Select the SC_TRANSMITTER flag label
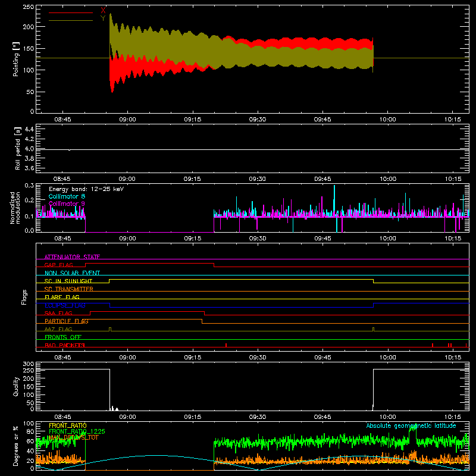 tap(68, 289)
